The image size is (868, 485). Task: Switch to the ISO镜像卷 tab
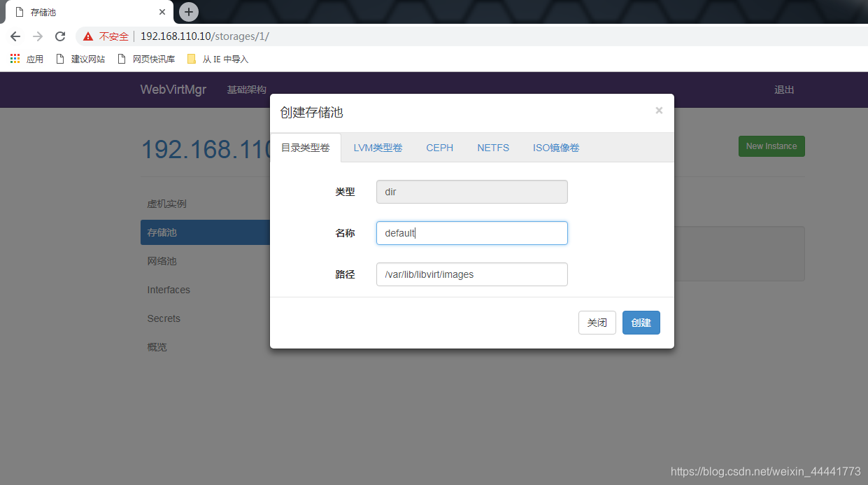[556, 148]
